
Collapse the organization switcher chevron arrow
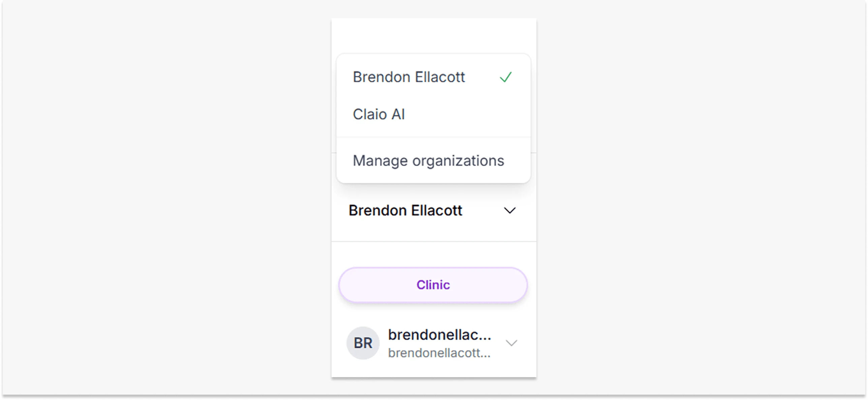[x=510, y=211]
